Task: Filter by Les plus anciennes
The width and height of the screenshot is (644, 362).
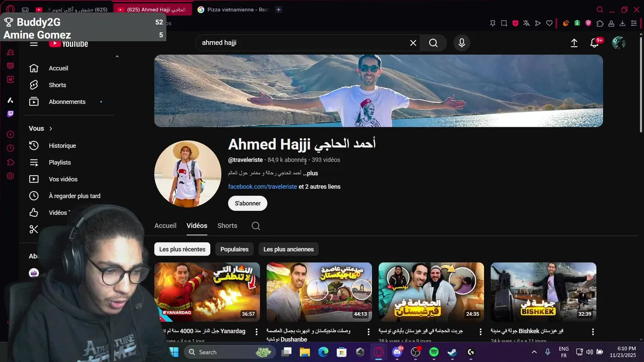Action: [x=288, y=249]
